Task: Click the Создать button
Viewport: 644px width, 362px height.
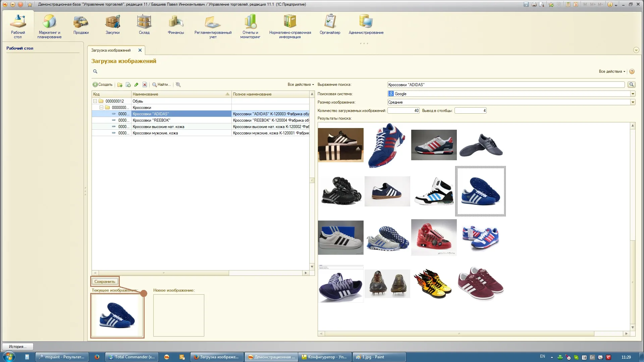Action: coord(103,85)
